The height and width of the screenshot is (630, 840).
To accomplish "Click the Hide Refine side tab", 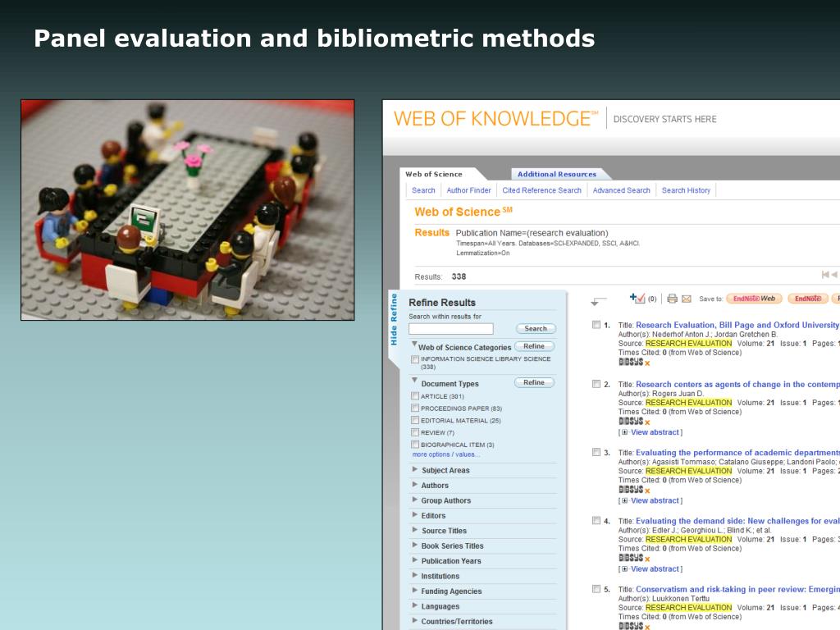I will pyautogui.click(x=394, y=320).
